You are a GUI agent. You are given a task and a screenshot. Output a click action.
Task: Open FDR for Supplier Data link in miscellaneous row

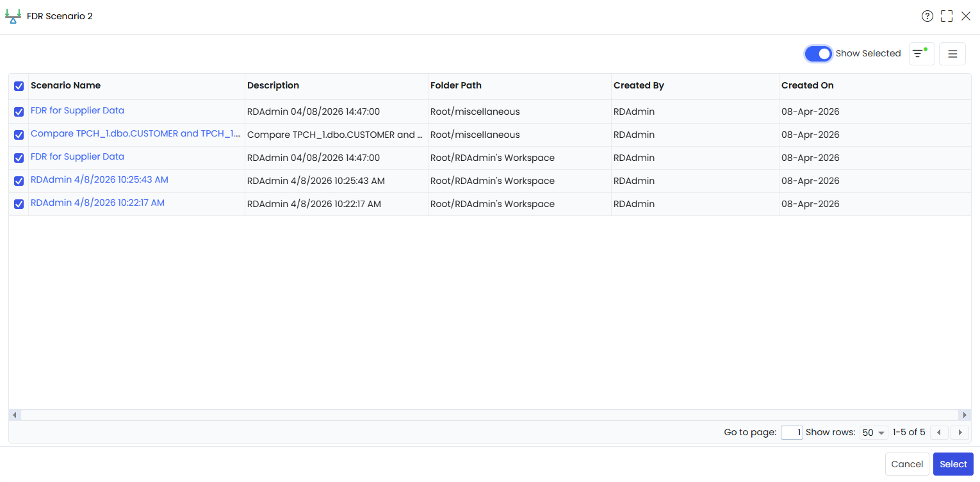tap(78, 110)
